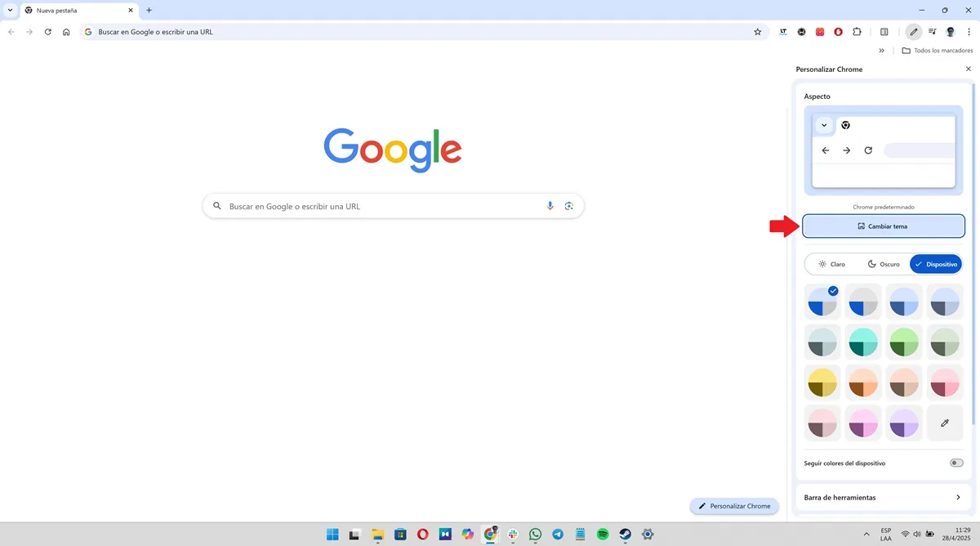Open Steam from the taskbar
Screen dimensions: 980x546
pos(626,535)
